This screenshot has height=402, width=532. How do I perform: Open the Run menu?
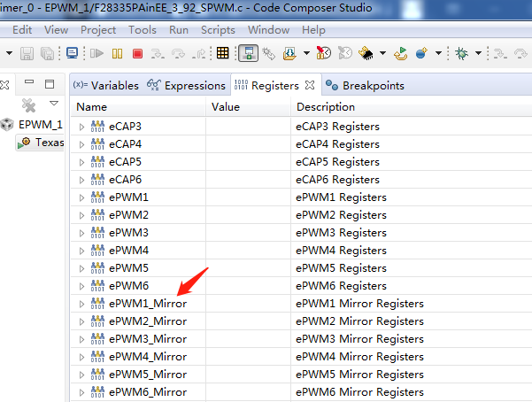[179, 30]
